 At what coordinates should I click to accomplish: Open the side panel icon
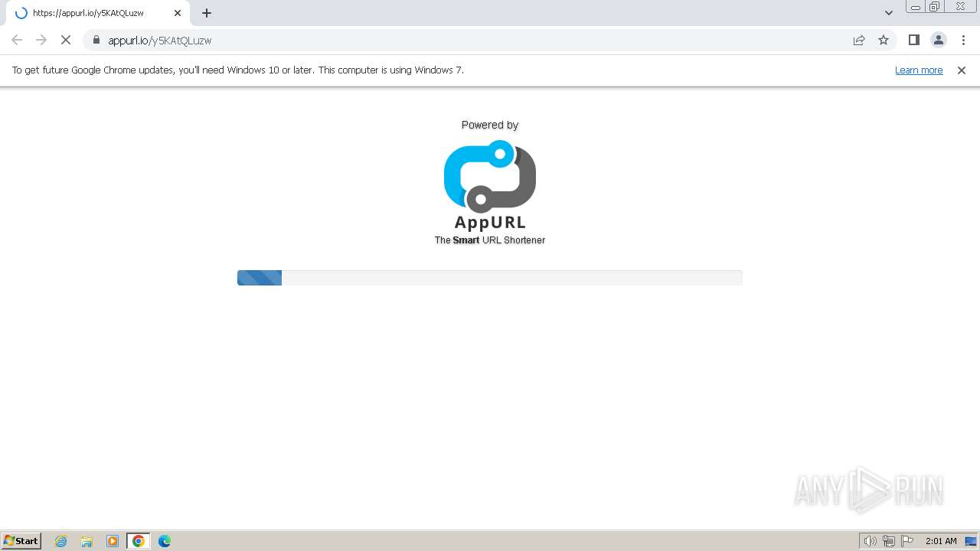tap(913, 40)
